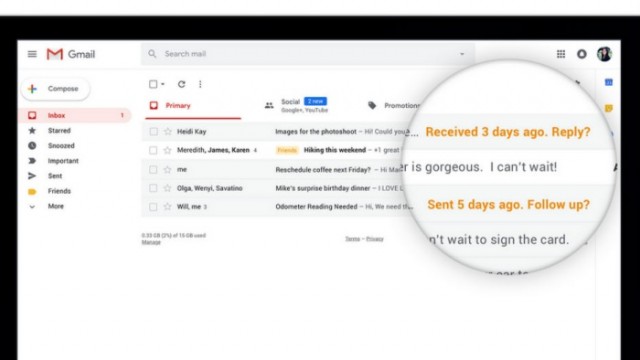This screenshot has width=640, height=360.
Task: Click the Promotions tag icon
Action: coord(372,105)
